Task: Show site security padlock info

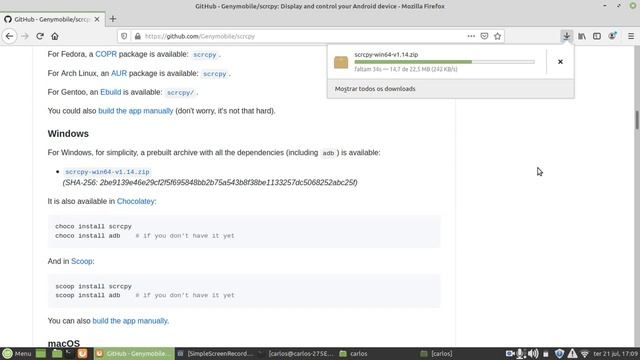Action: click(x=138, y=36)
